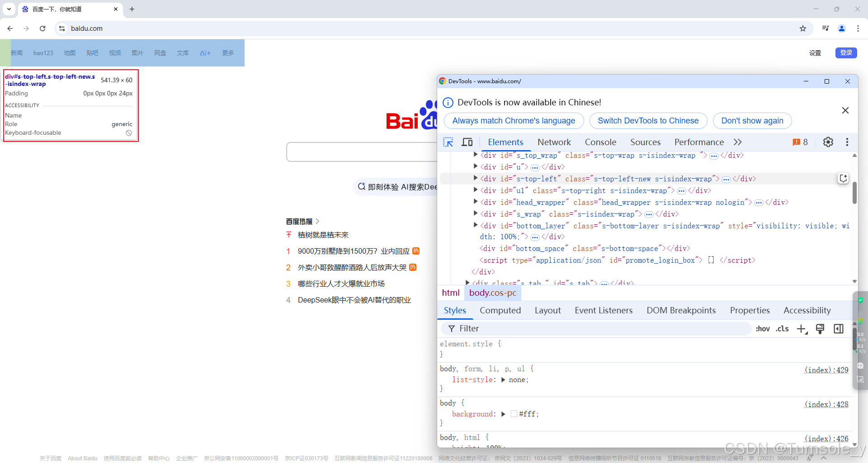This screenshot has width=868, height=463.
Task: Open a new browser tab
Action: [132, 9]
